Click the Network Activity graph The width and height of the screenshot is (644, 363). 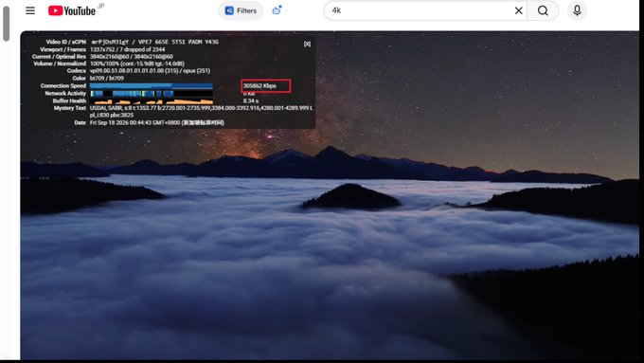coord(152,93)
